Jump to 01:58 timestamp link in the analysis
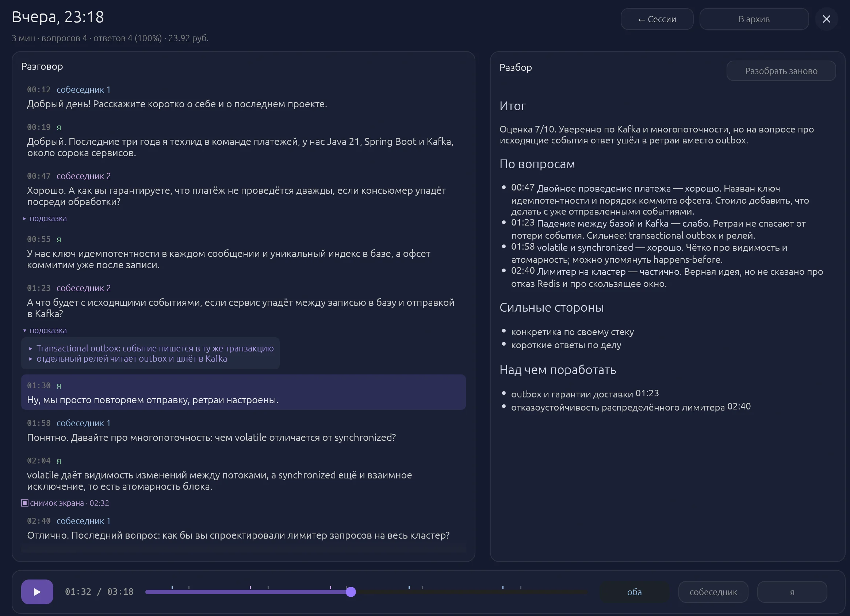Image resolution: width=850 pixels, height=616 pixels. tap(522, 247)
